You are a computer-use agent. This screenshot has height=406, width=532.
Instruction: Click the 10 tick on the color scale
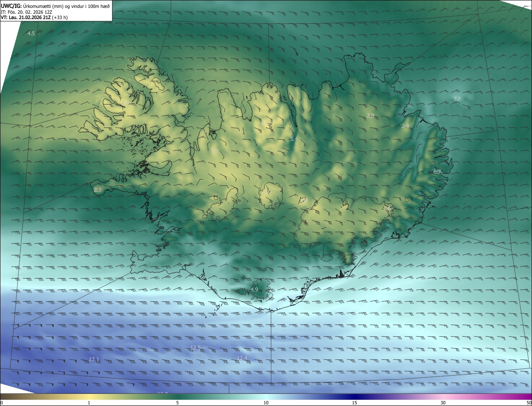point(266,403)
